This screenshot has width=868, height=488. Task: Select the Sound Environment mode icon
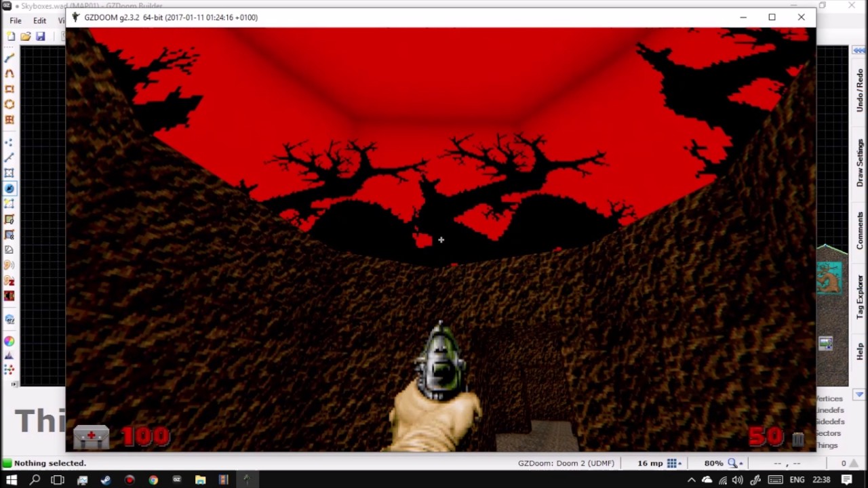(x=9, y=281)
